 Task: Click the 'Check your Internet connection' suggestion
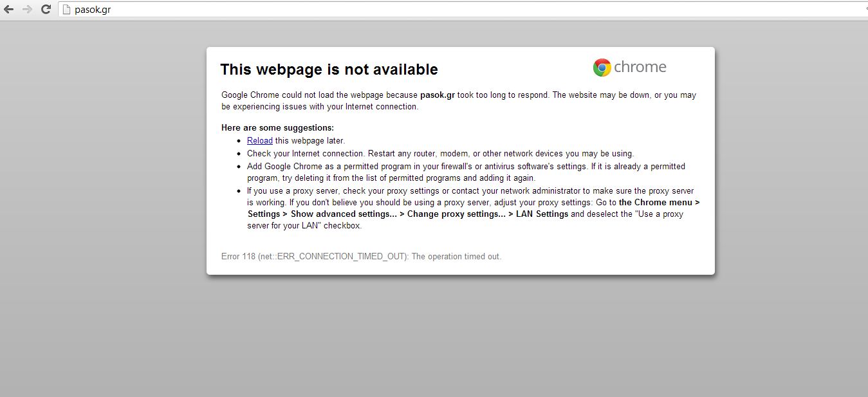click(x=440, y=154)
